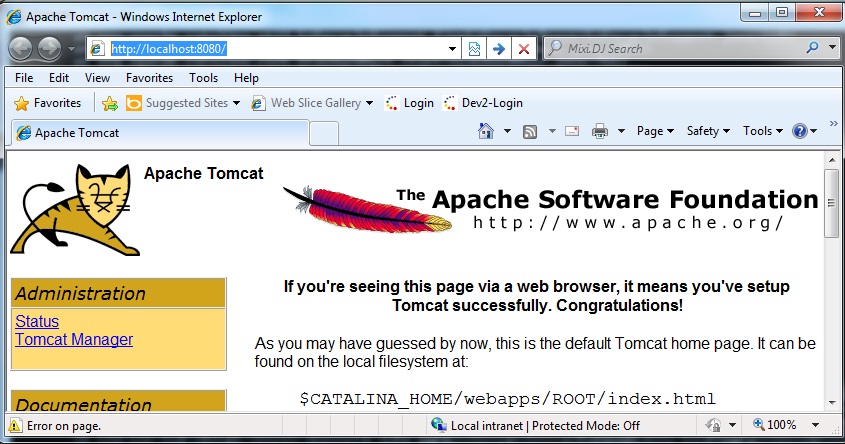Image resolution: width=845 pixels, height=444 pixels.
Task: Open the Login favorites bar link
Action: coord(409,103)
